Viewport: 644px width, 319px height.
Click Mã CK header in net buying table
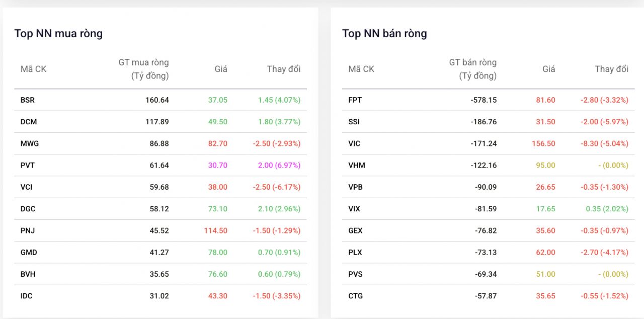coord(33,69)
